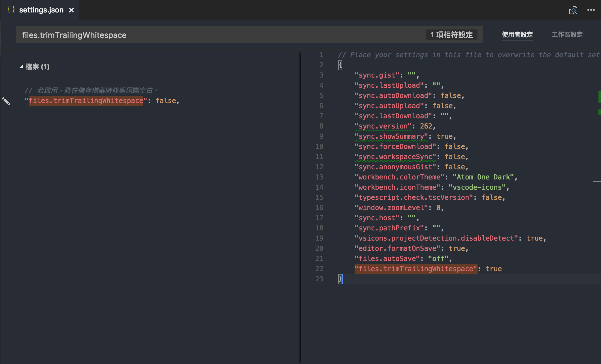The image size is (601, 364).
Task: Switch to the 使用者設定 tab
Action: click(517, 35)
